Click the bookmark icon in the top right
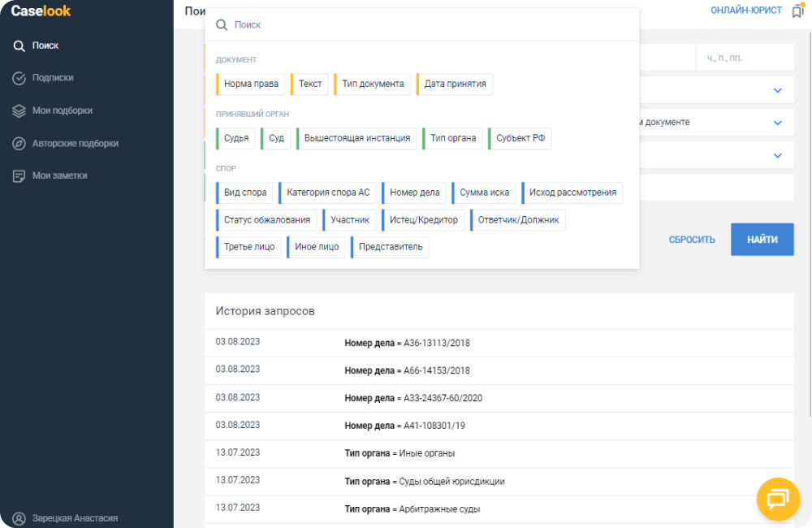 (x=797, y=11)
